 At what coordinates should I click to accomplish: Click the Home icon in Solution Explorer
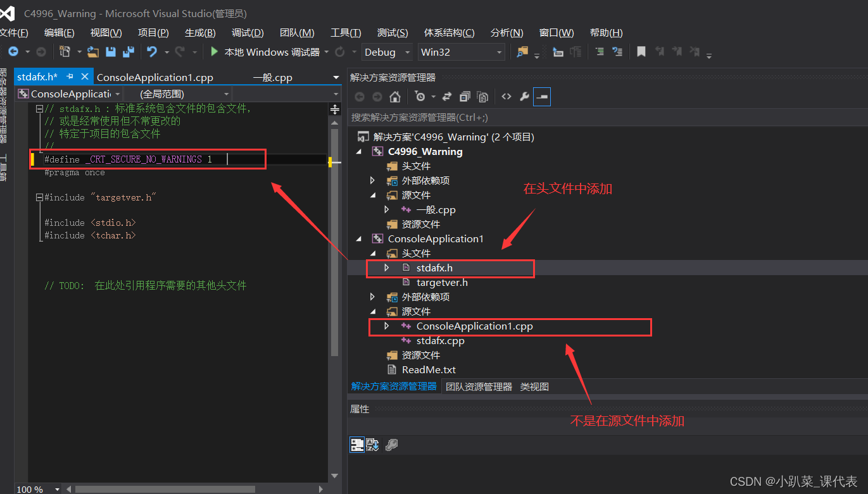[395, 96]
